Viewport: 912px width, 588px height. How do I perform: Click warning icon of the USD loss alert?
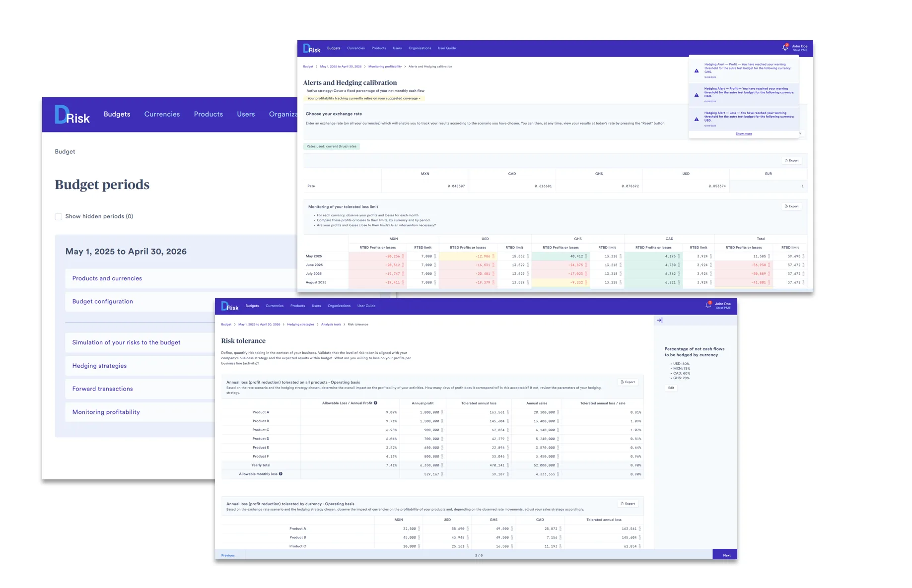point(697,119)
